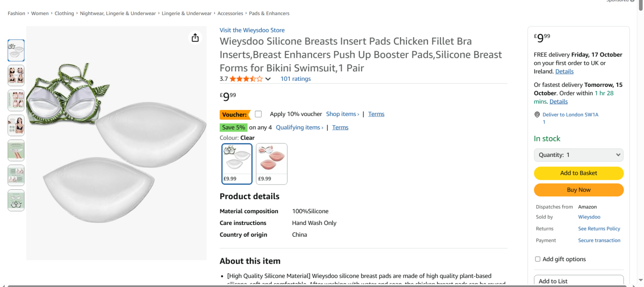644x287 pixels.
Task: Visit the Wieysdoo Store link
Action: coord(252,30)
